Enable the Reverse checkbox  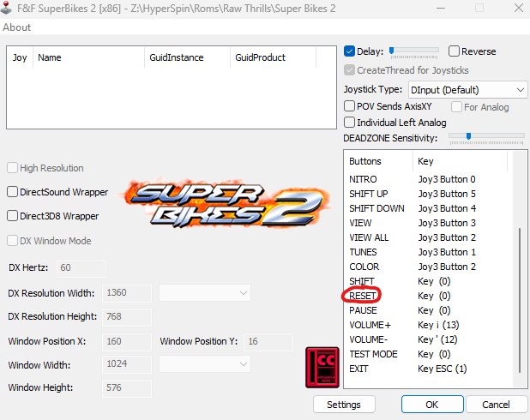click(x=455, y=51)
